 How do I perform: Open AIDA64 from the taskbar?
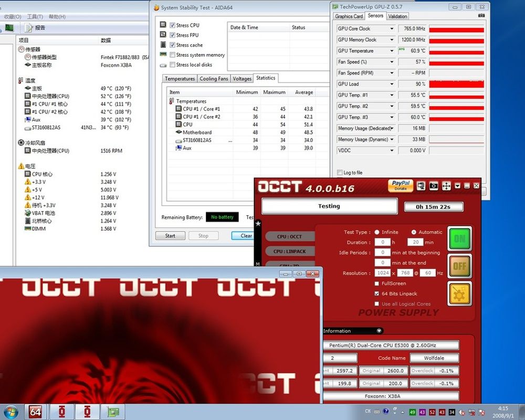pyautogui.click(x=36, y=411)
